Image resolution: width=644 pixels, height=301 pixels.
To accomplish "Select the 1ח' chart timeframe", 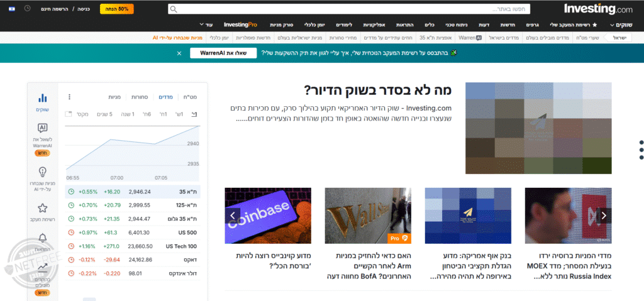I will point(163,114).
